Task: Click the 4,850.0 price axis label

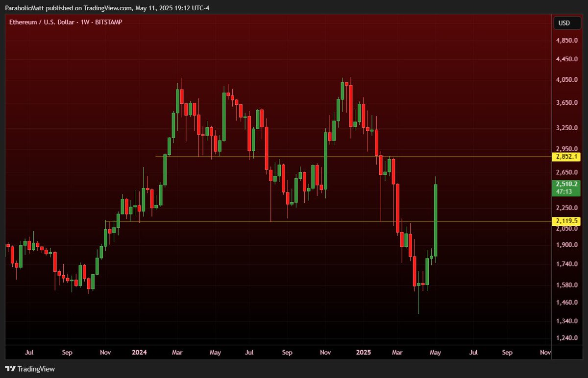Action: pos(566,41)
